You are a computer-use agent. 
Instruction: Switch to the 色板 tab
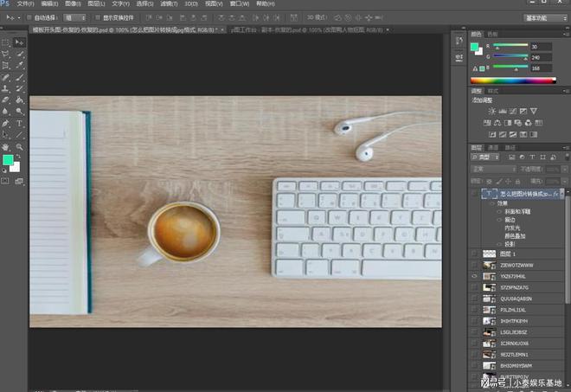click(x=492, y=34)
